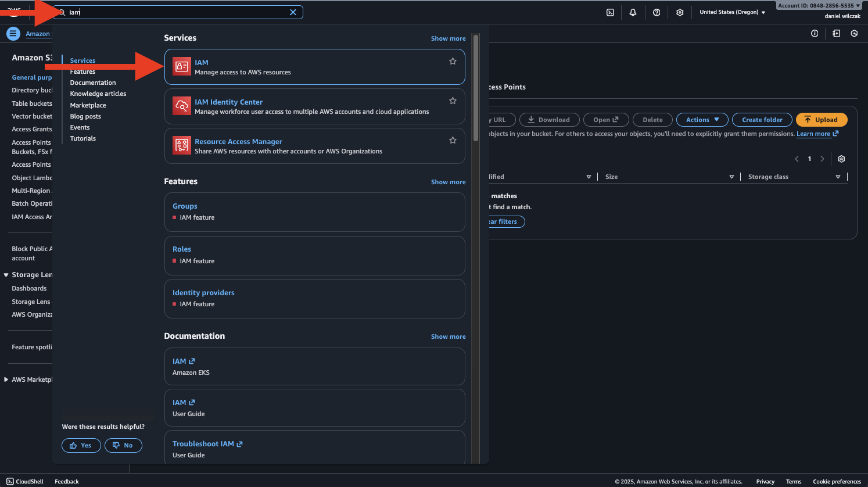The height and width of the screenshot is (487, 868).
Task: Click the IAM service icon
Action: (x=182, y=67)
